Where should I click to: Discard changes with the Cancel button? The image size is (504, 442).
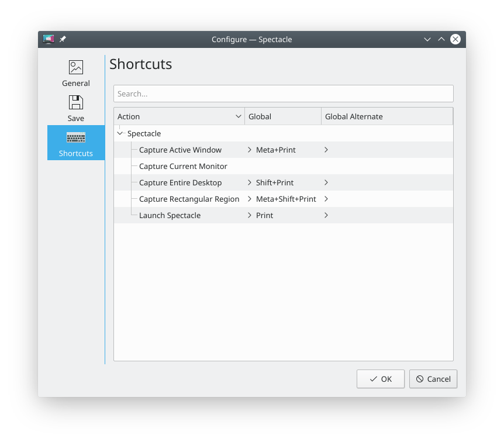[433, 379]
